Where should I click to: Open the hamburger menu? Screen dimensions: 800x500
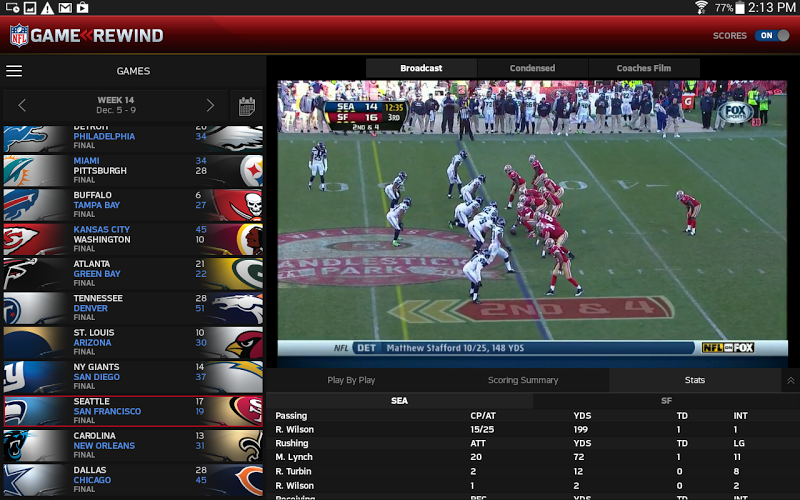coord(14,71)
